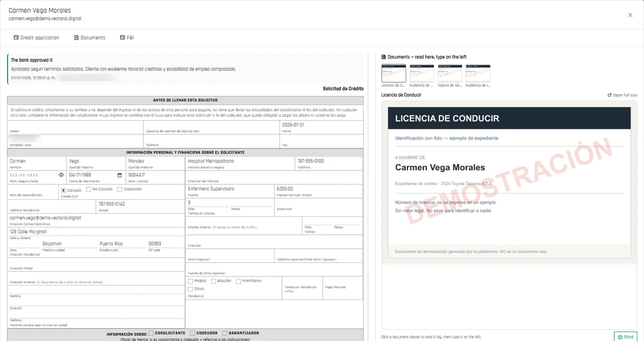Focus the Tiempo en Residencia field

[302, 282]
